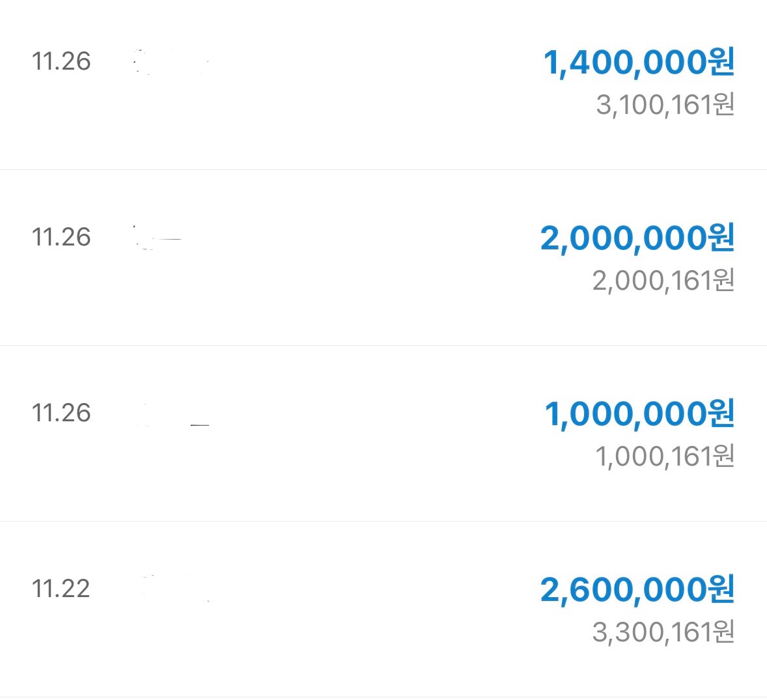Click the divider line below the 2,000,161원 balance
The height and width of the screenshot is (700, 767).
(383, 345)
